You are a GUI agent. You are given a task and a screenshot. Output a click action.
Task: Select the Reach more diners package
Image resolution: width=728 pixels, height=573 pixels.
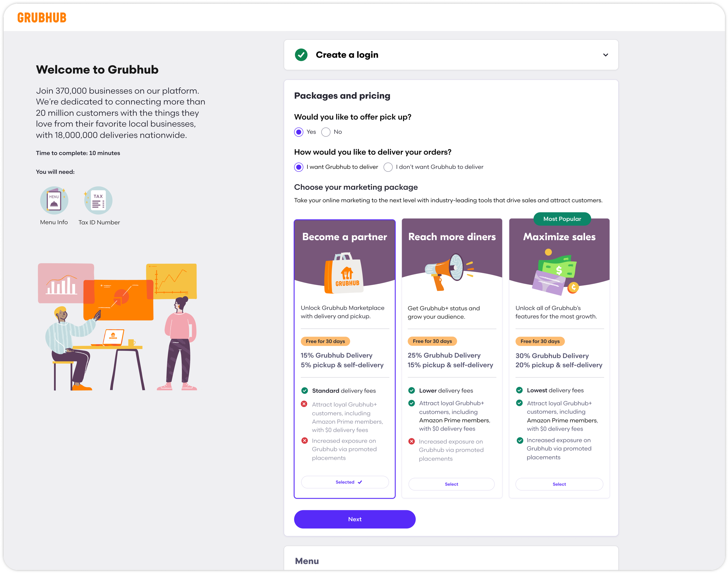451,484
